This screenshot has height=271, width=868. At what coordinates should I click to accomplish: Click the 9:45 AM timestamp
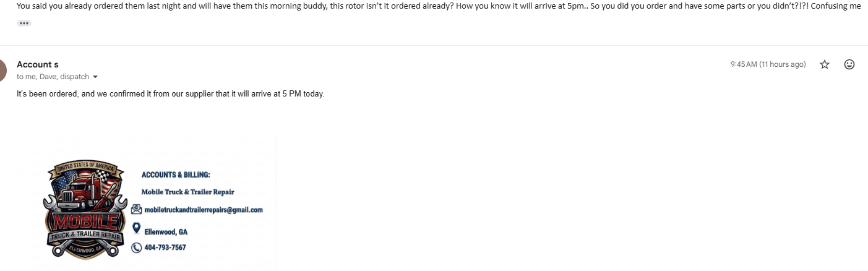tap(768, 64)
